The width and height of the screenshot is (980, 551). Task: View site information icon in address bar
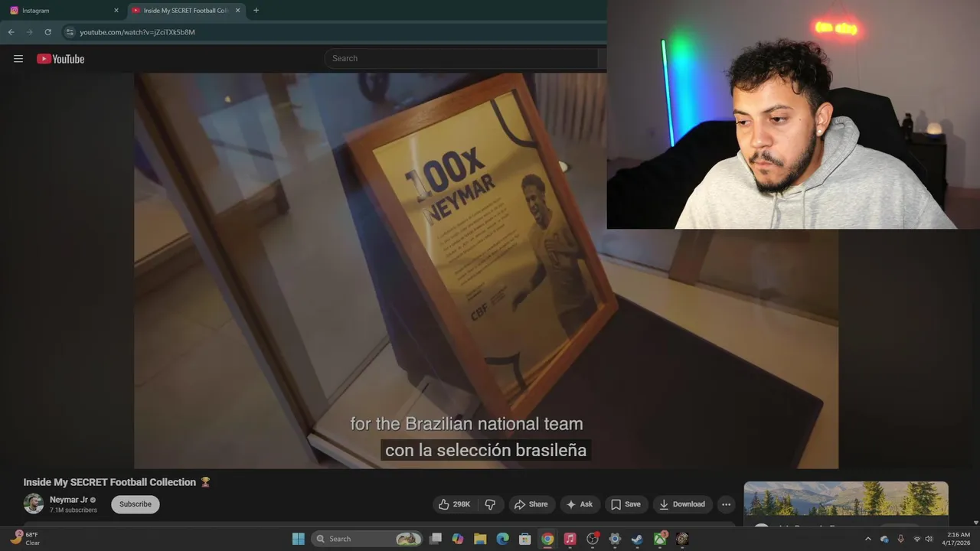tap(70, 32)
